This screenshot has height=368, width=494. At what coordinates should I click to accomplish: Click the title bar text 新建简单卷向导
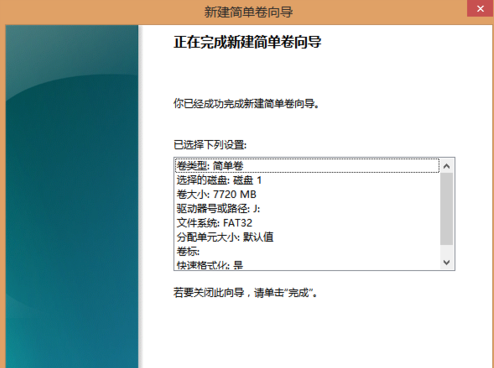point(248,12)
